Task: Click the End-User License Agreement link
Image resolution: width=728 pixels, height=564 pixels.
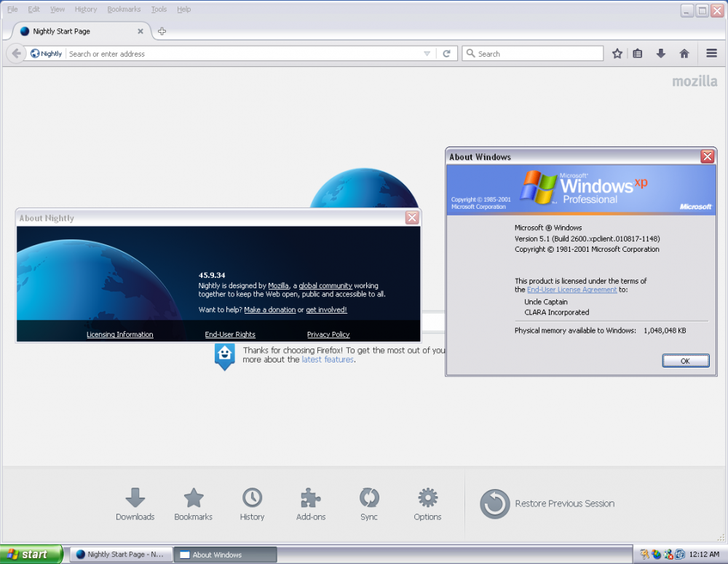Action: coord(571,290)
